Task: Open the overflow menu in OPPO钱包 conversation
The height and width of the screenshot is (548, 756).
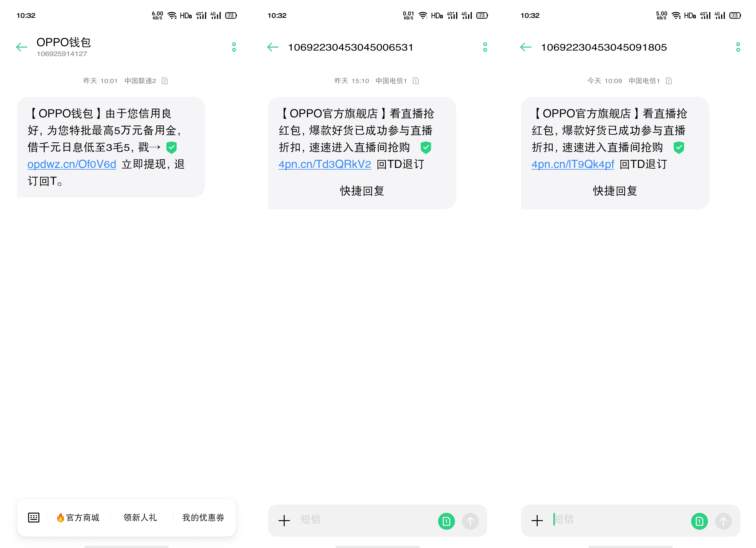Action: click(x=234, y=47)
